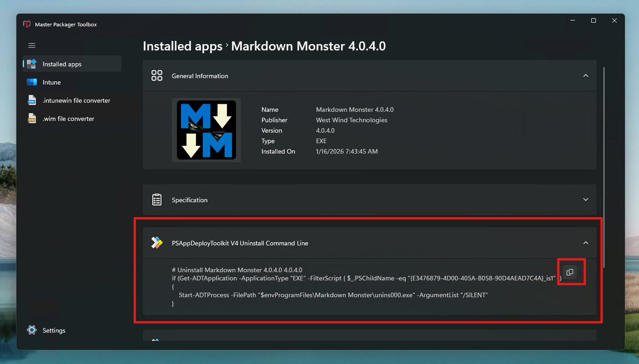Open the .wim file converter page
This screenshot has height=364, width=639.
pyautogui.click(x=72, y=119)
